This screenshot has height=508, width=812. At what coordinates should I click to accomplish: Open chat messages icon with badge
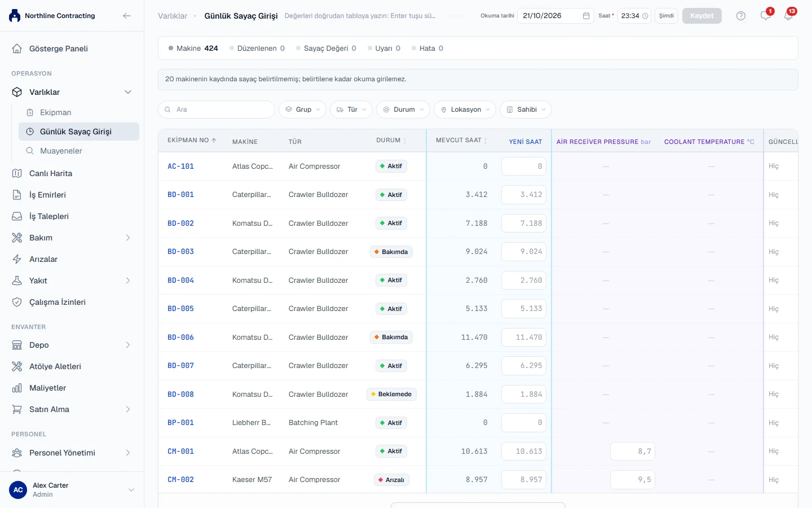(765, 16)
